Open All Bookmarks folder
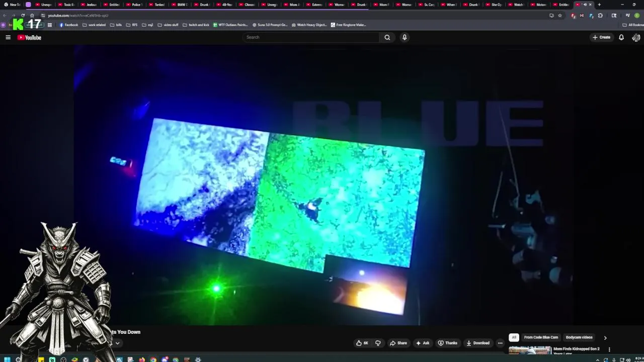The image size is (644, 362). [x=632, y=25]
